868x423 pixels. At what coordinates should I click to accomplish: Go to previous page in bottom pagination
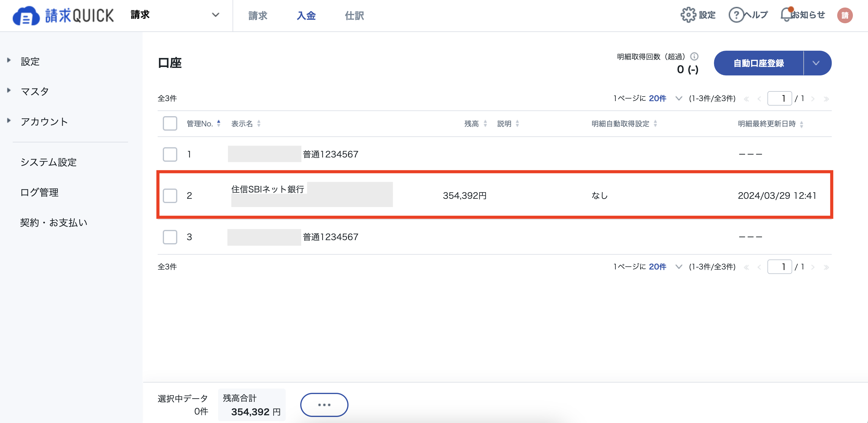coord(759,267)
